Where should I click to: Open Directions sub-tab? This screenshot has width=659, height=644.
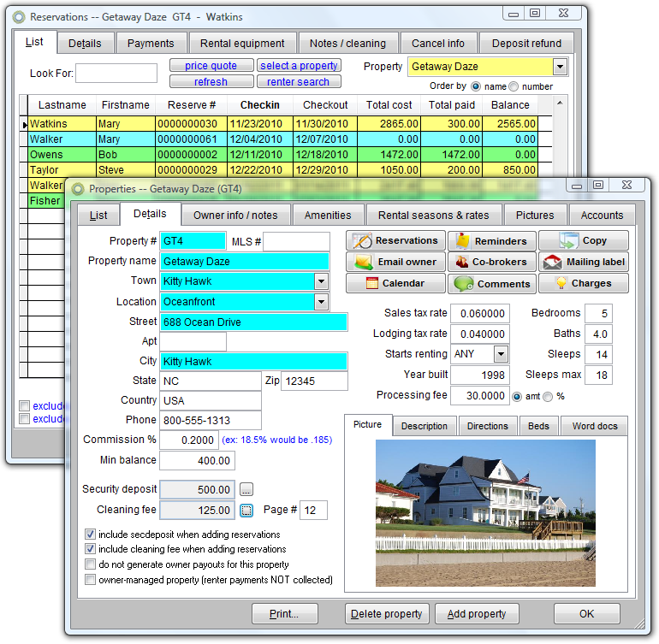coord(488,426)
